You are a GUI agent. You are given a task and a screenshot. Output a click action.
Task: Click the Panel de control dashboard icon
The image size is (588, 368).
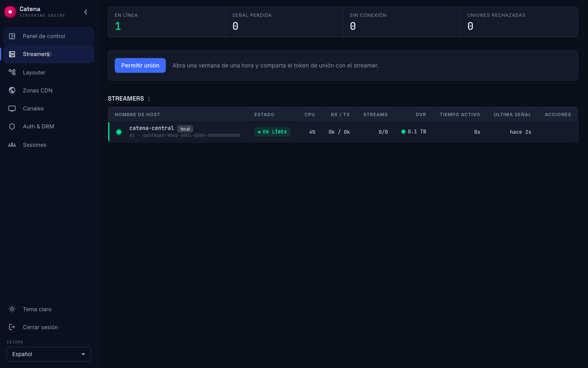12,36
